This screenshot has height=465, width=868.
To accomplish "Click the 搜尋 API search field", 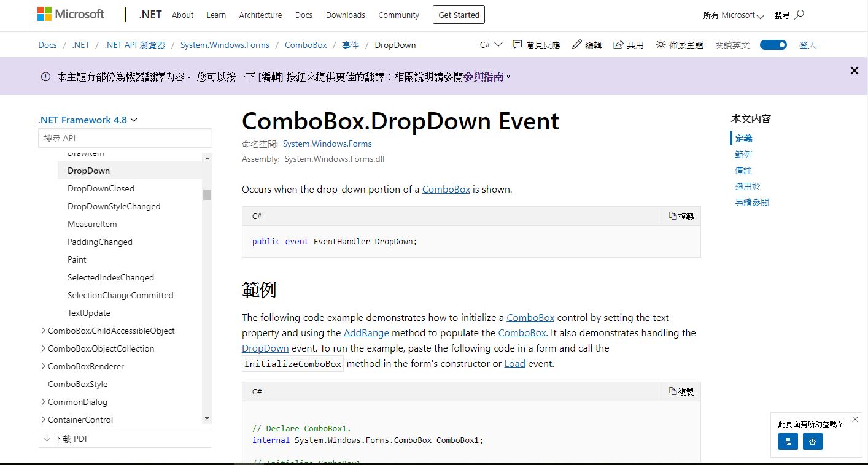I will [x=125, y=138].
